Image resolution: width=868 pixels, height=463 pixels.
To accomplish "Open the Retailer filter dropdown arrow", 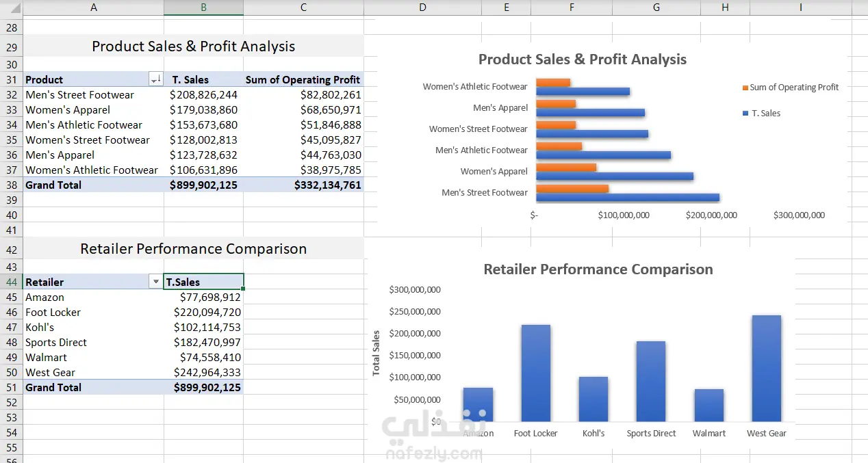I will click(x=156, y=282).
